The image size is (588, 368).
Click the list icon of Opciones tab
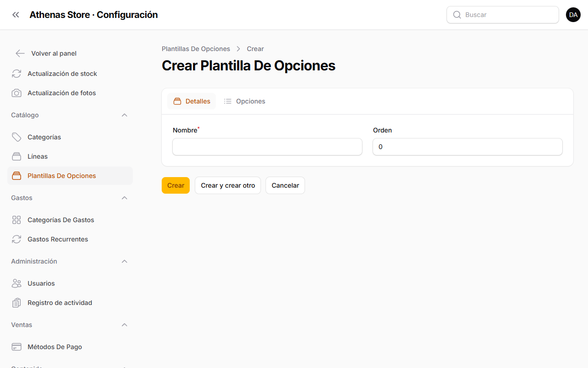(x=228, y=101)
